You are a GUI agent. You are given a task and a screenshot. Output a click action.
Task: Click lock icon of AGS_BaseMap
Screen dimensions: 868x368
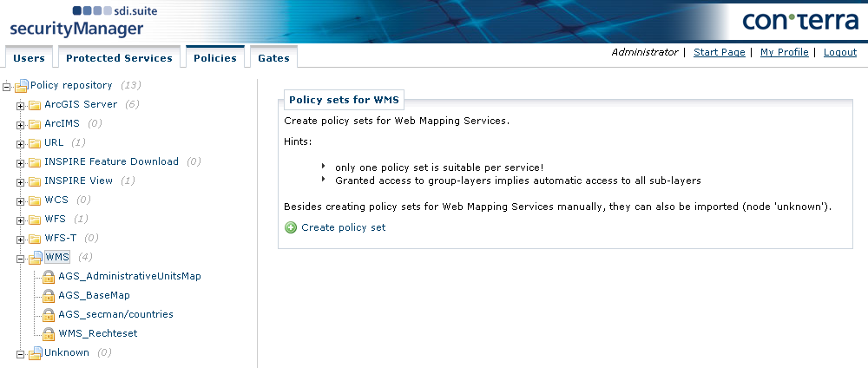(x=49, y=296)
